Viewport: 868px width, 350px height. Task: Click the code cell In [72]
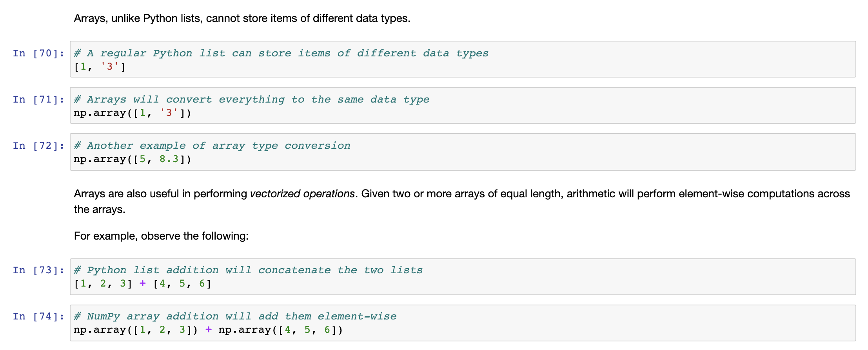(463, 152)
